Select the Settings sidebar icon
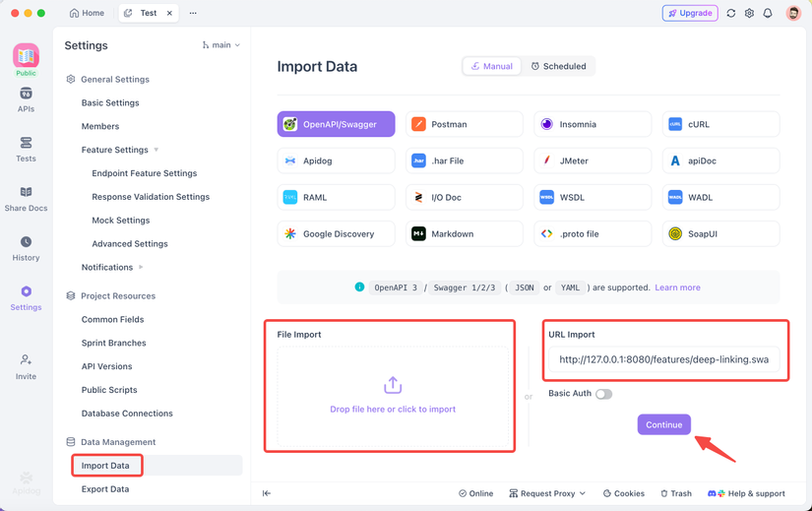This screenshot has width=812, height=511. pyautogui.click(x=26, y=298)
